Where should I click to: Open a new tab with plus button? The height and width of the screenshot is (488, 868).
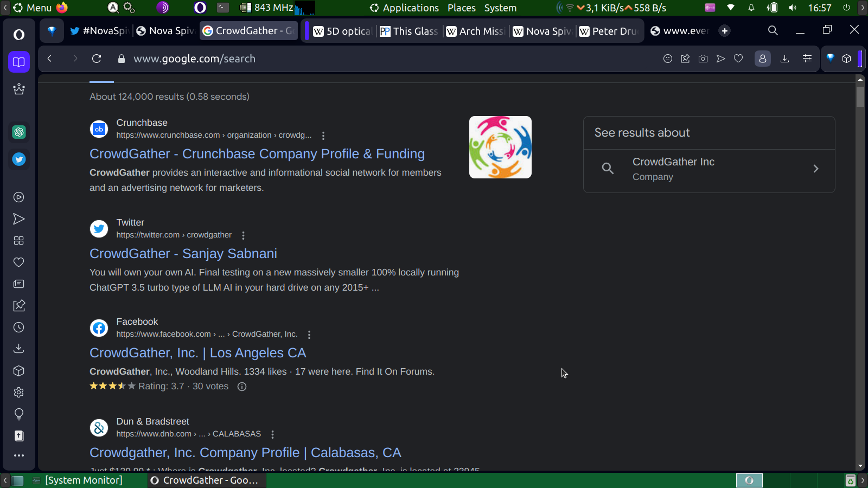pos(725,31)
